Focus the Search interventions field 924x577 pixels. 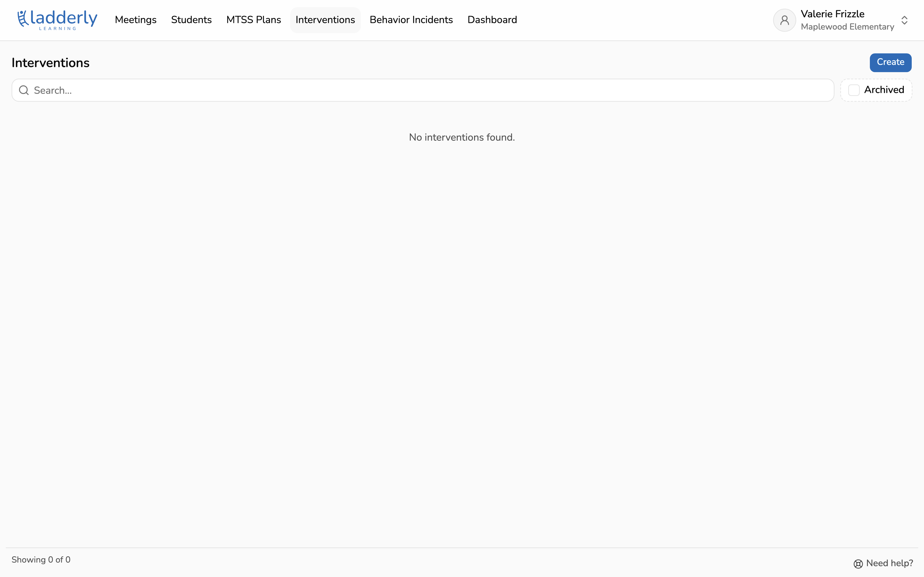423,90
